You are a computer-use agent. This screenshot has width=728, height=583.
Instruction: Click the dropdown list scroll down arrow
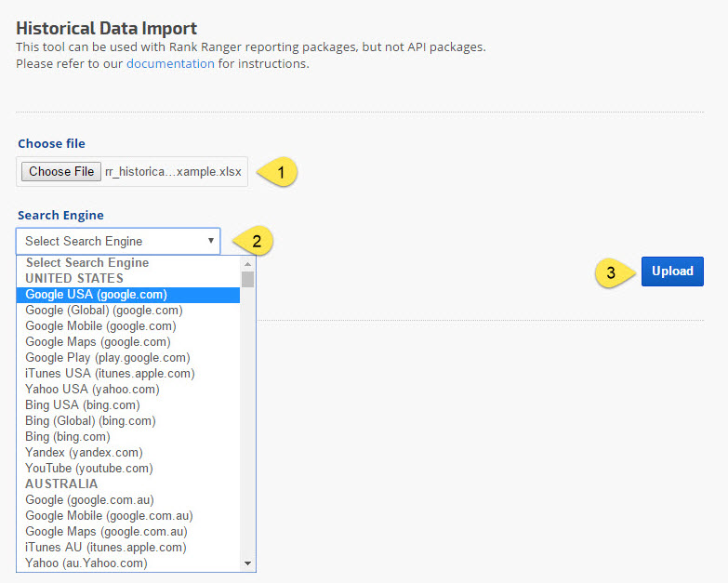247,563
